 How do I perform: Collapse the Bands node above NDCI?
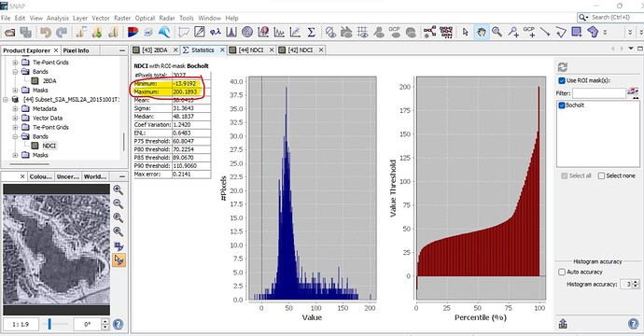pos(15,136)
